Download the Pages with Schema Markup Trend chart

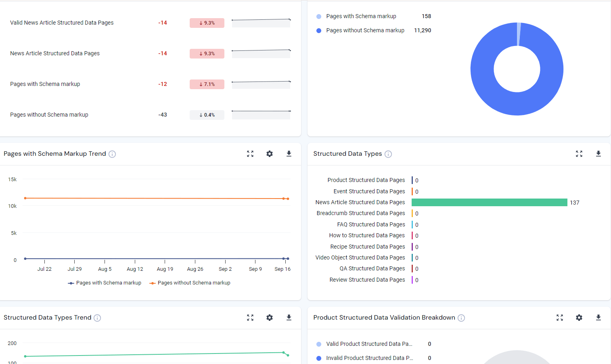coord(289,154)
